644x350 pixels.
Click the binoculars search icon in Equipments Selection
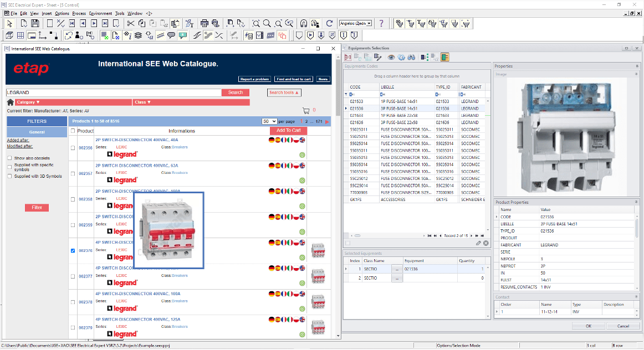[412, 58]
